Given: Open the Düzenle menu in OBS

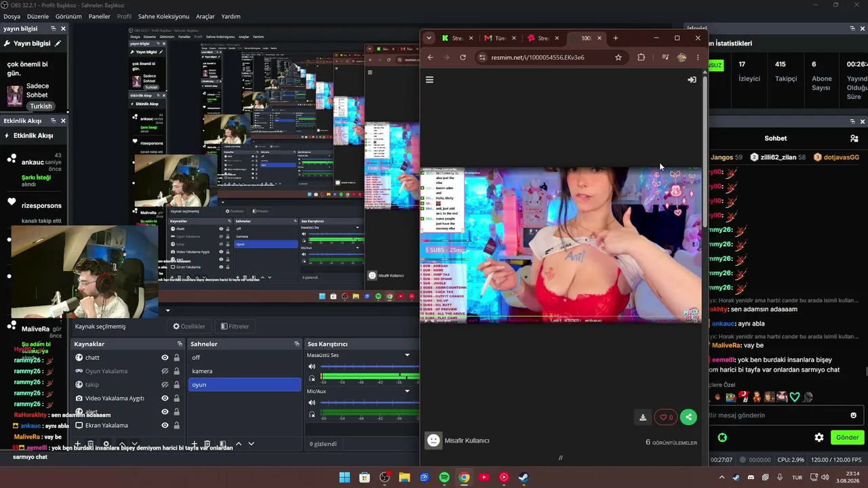Looking at the screenshot, I should 38,16.
